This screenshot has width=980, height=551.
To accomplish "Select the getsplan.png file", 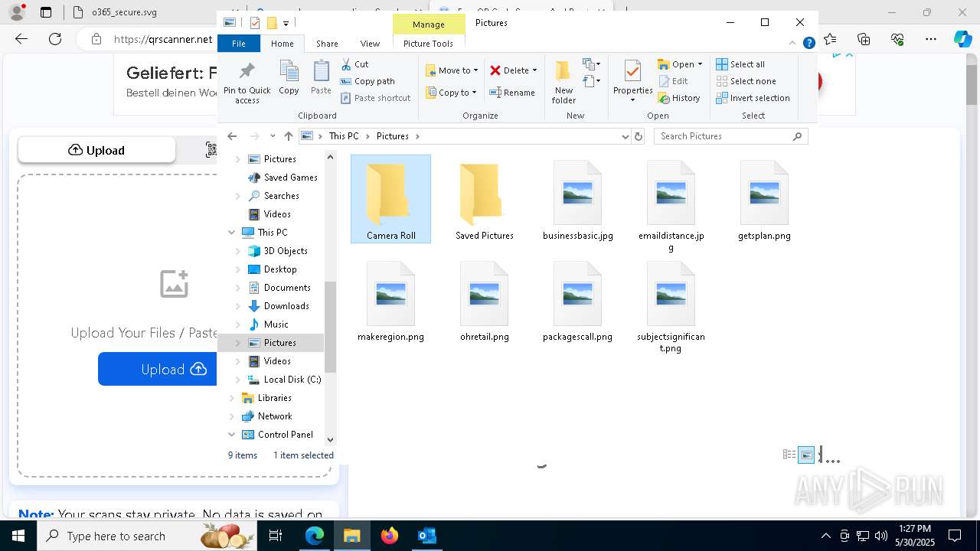I will point(764,201).
